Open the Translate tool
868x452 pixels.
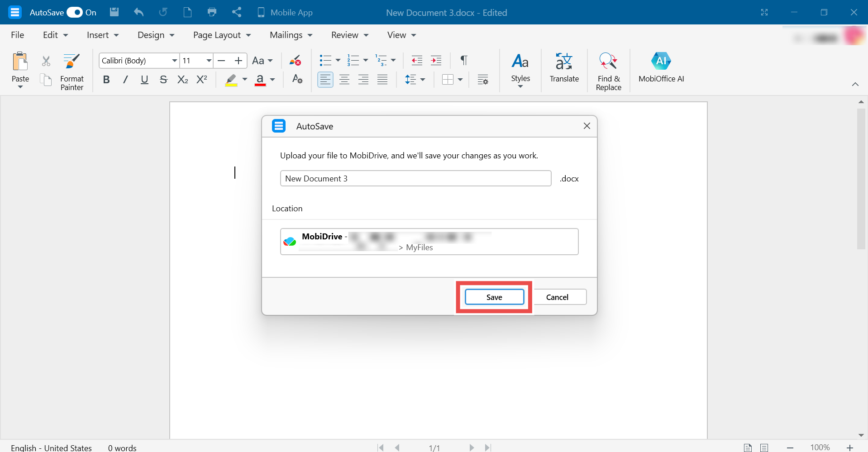[x=564, y=68]
